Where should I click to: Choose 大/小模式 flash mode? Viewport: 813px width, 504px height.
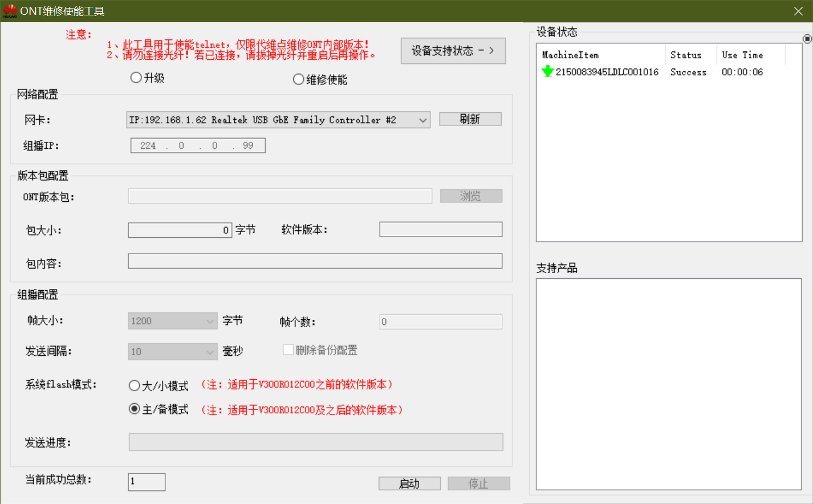135,385
